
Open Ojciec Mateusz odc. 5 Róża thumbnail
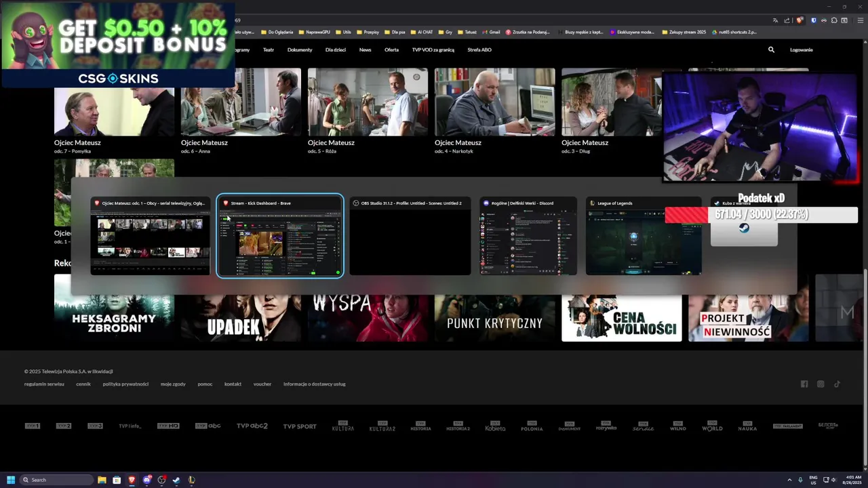368,102
